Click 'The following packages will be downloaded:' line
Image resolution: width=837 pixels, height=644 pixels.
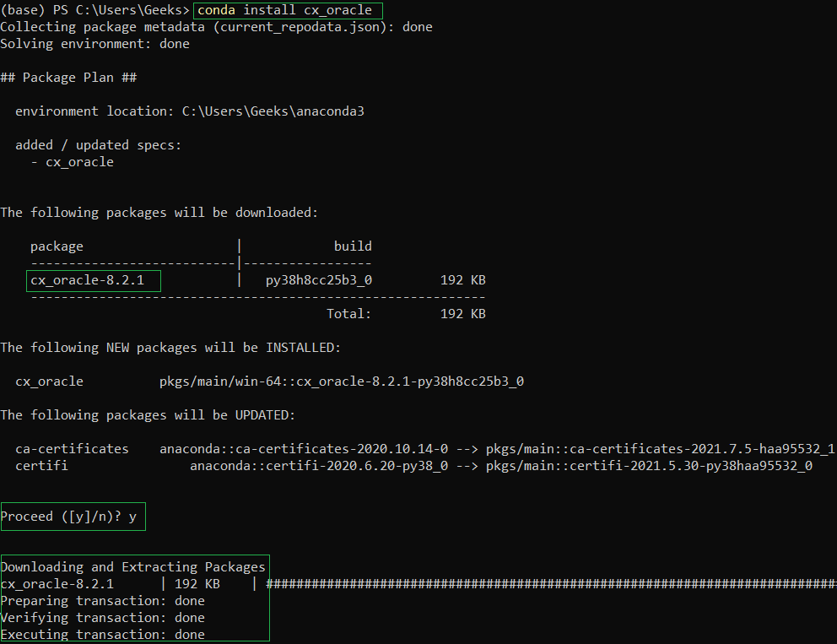159,213
